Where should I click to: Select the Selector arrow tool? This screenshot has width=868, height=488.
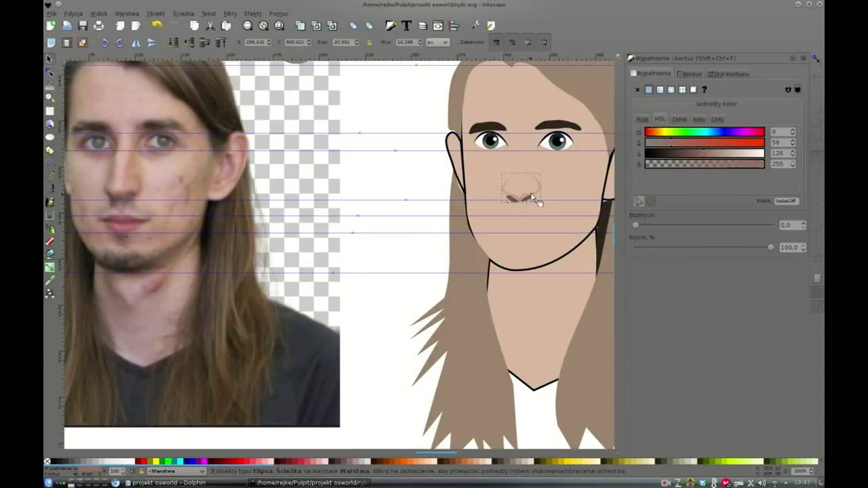(50, 60)
